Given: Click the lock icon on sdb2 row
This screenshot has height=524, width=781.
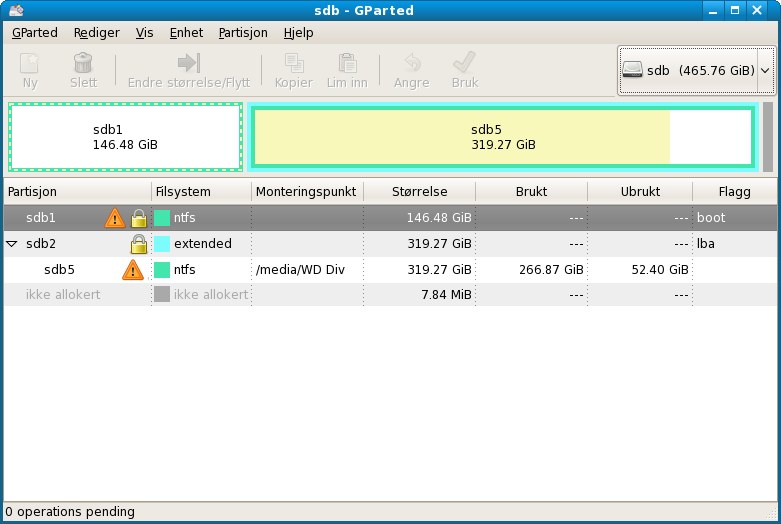Looking at the screenshot, I should (x=139, y=244).
